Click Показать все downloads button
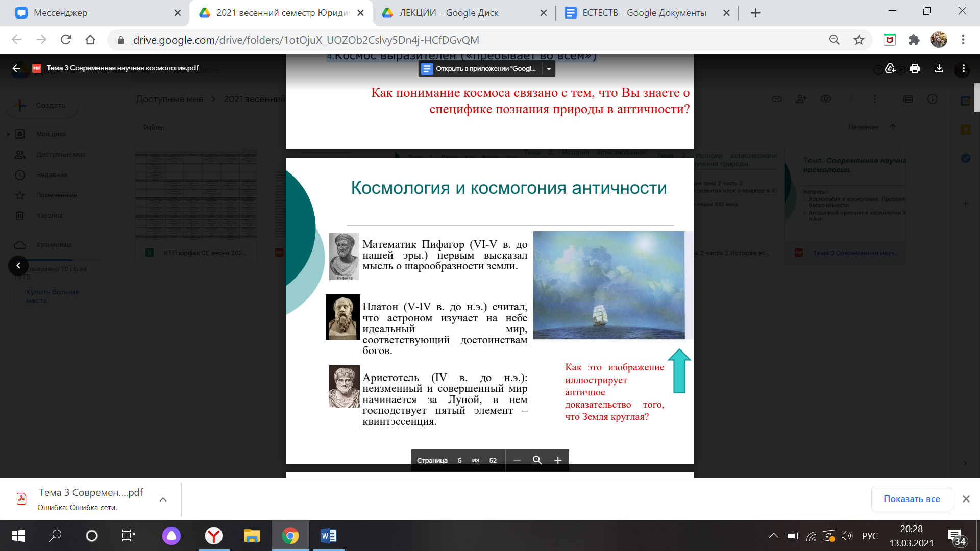 (x=912, y=499)
